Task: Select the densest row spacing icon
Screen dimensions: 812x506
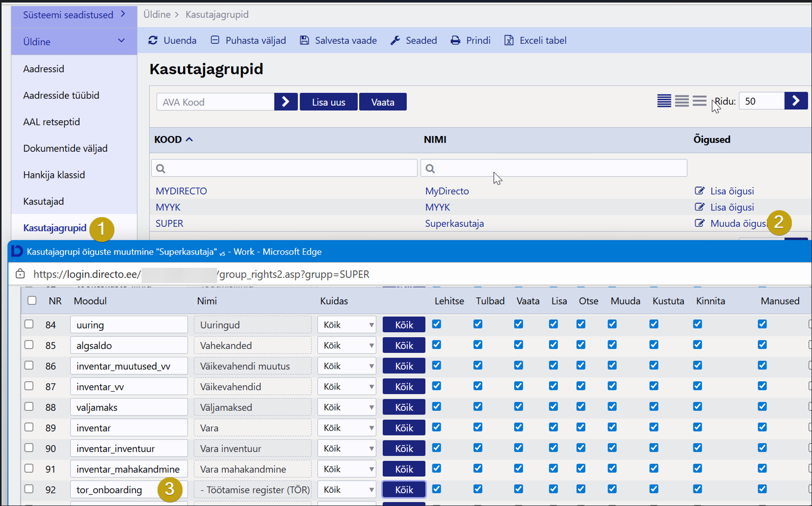Action: [664, 101]
